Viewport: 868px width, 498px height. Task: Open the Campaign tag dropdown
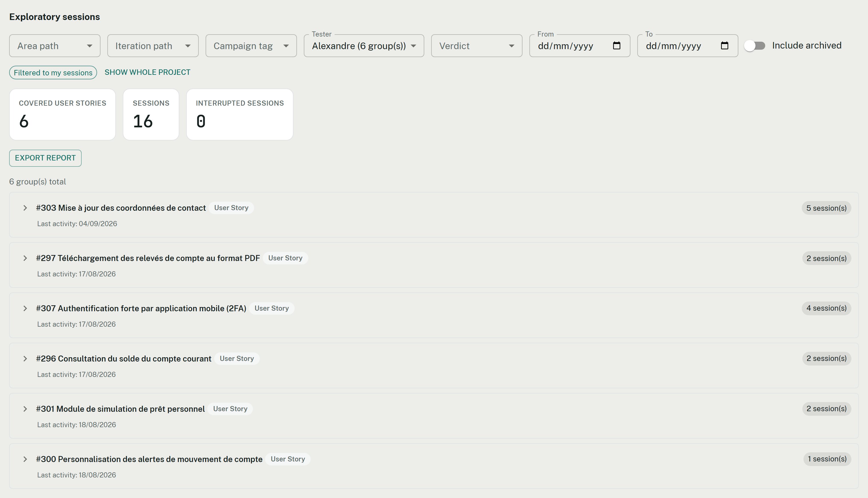pyautogui.click(x=251, y=45)
